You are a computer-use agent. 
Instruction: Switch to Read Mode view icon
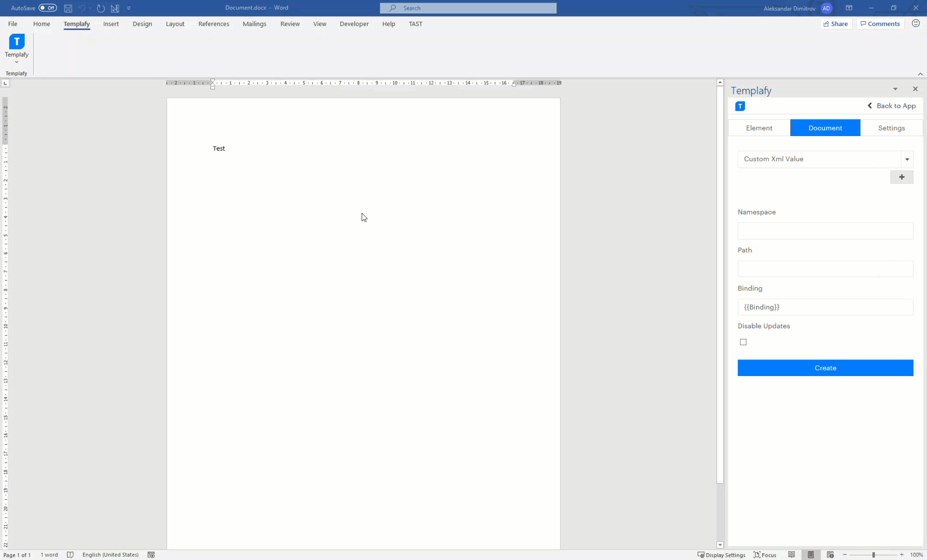(791, 555)
